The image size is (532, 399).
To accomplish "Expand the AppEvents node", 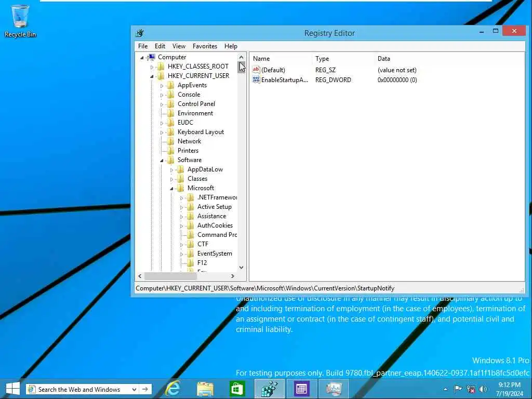I will click(162, 86).
